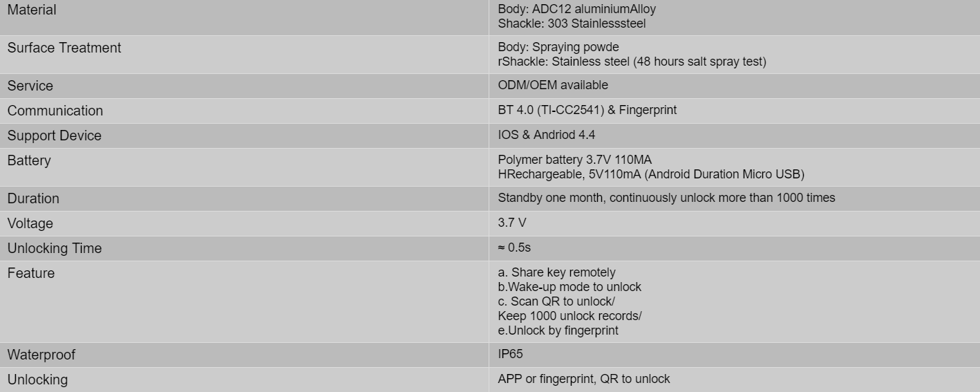The height and width of the screenshot is (392, 980).
Task: Click the Duration row label
Action: tap(33, 198)
